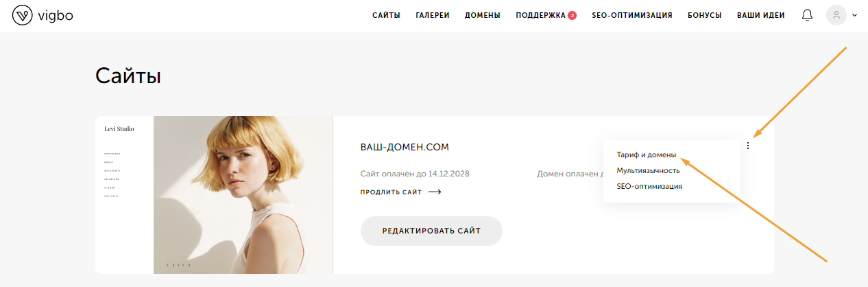Click the Продлить сайт link
Viewport: 868px width, 287px height.
point(391,192)
